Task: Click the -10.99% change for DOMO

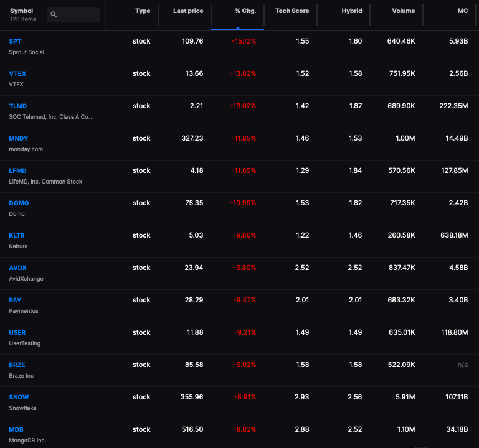Action: (x=243, y=203)
